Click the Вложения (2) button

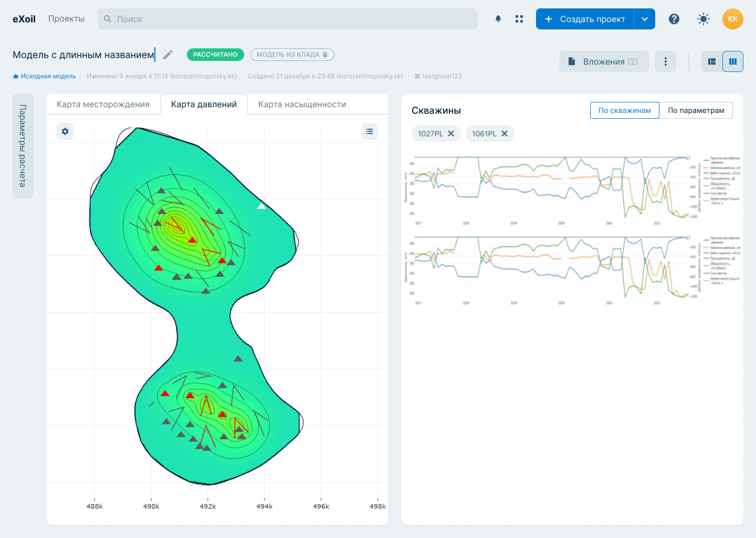tap(604, 61)
